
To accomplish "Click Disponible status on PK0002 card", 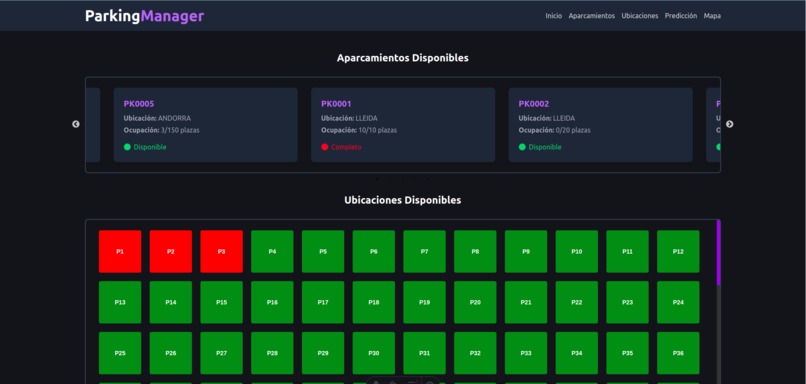I will 540,147.
